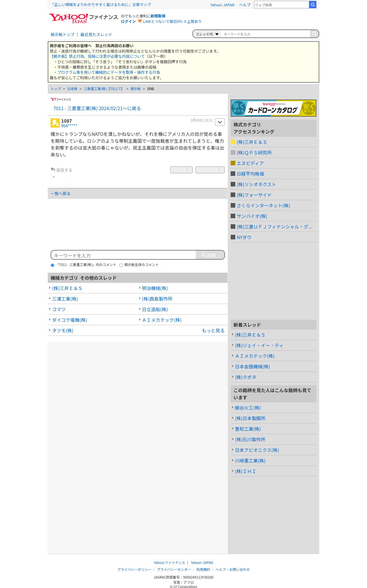
Task: Click the blue web search magnifier button
Action: [313, 5]
